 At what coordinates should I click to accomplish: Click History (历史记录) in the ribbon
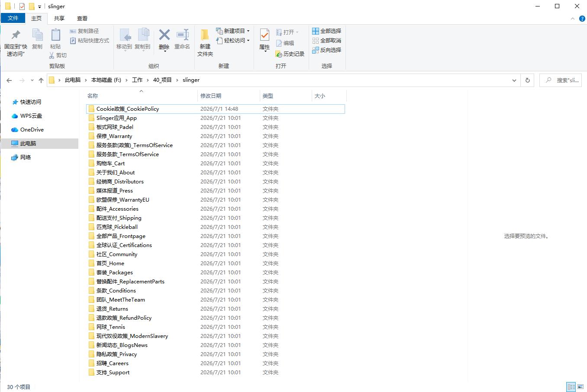point(290,54)
